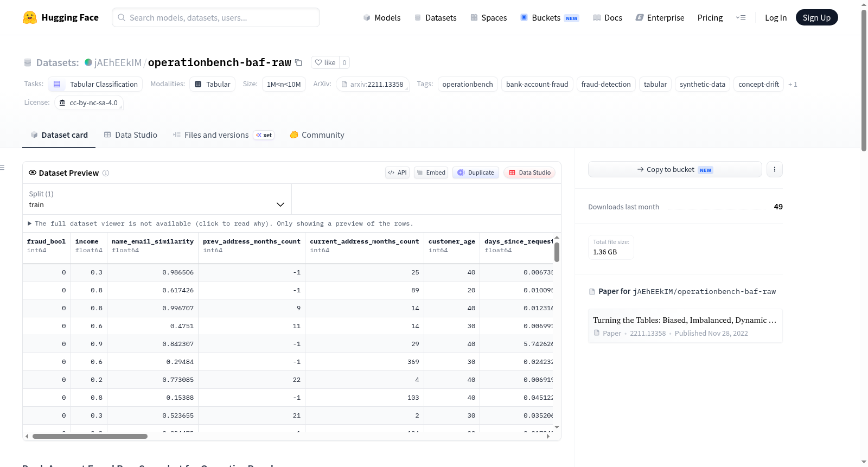This screenshot has width=868, height=467.
Task: Click the cell value 0.986506
Action: (x=178, y=272)
